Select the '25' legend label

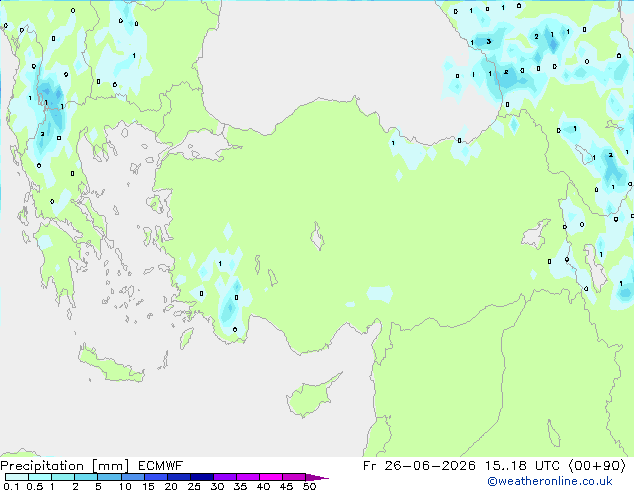point(194,486)
